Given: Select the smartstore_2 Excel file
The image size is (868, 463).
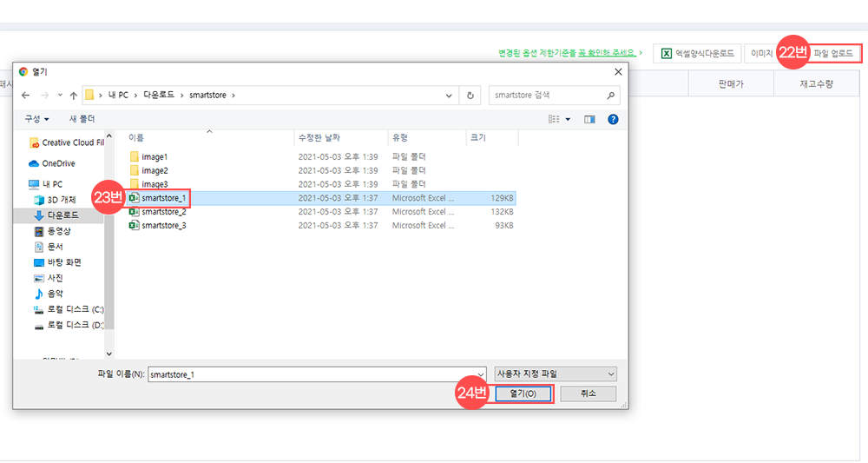Looking at the screenshot, I should coord(163,212).
